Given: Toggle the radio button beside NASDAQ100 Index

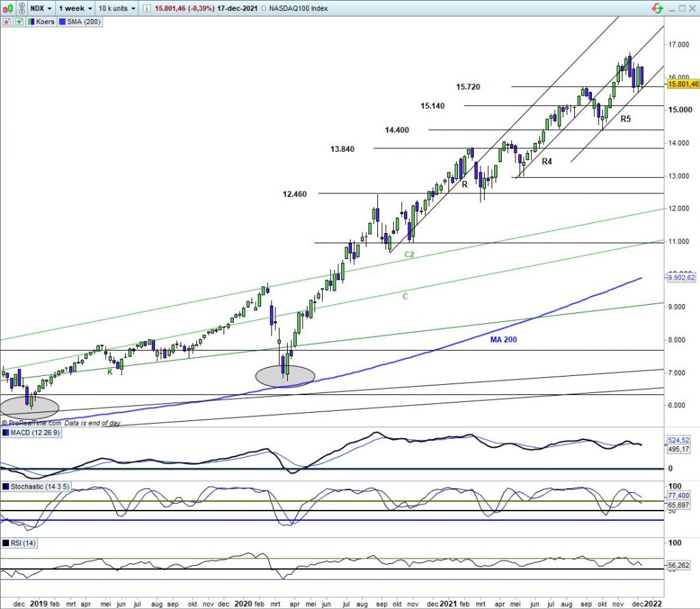Looking at the screenshot, I should point(264,8).
